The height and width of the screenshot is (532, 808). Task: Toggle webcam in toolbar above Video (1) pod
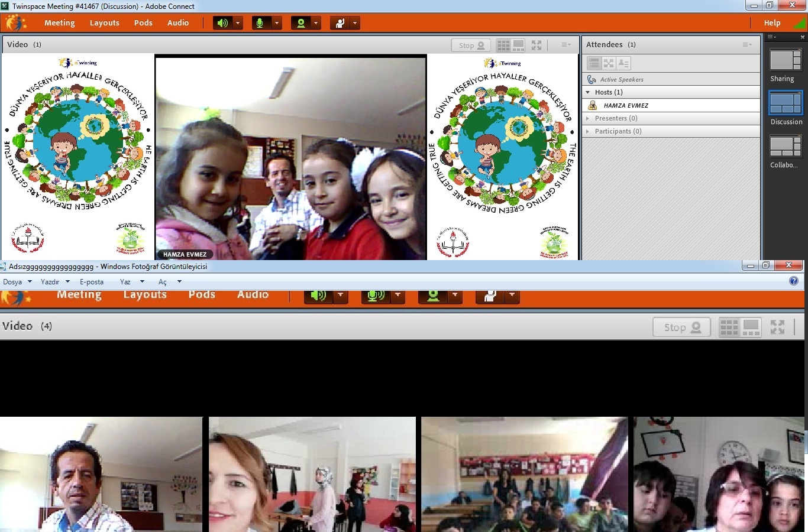(x=301, y=23)
